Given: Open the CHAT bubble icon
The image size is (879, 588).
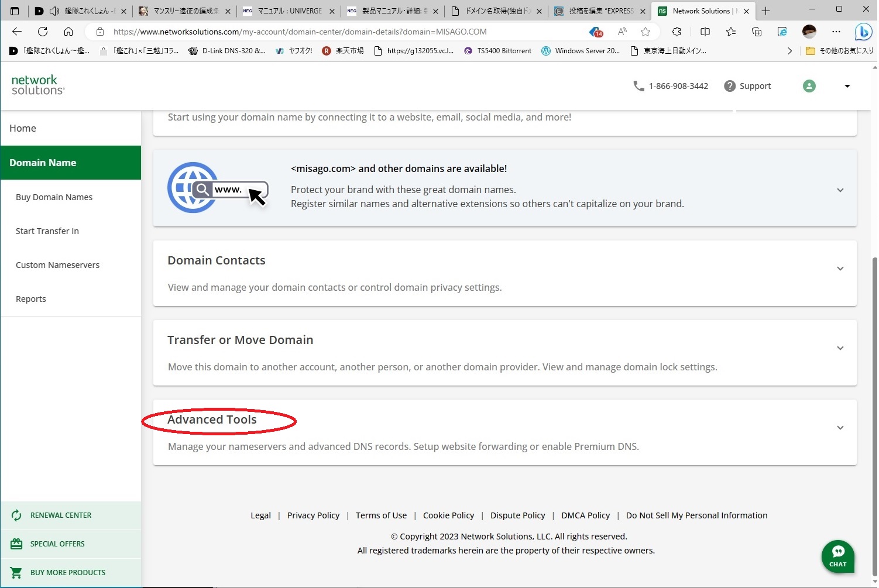Looking at the screenshot, I should pos(837,555).
